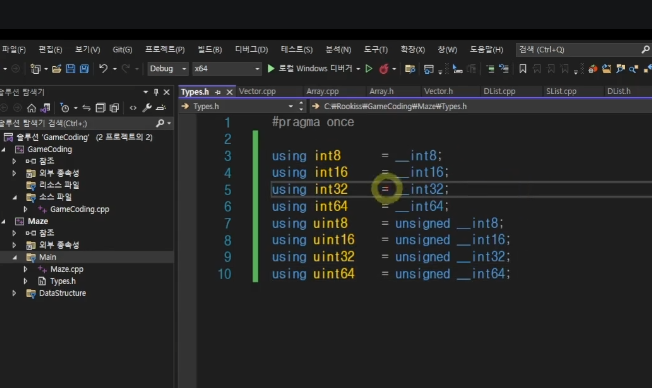Toggle a bookmark with the bookmark icon

coord(523,69)
